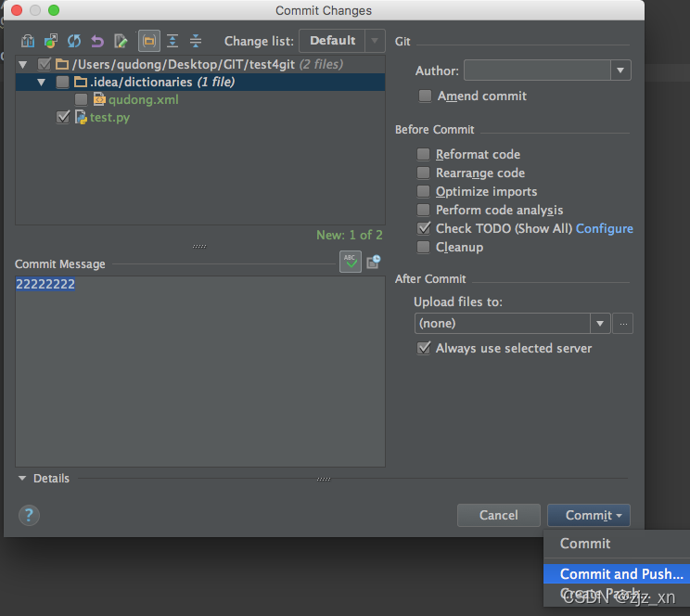Toggle the Group by Directory icon

[x=149, y=41]
